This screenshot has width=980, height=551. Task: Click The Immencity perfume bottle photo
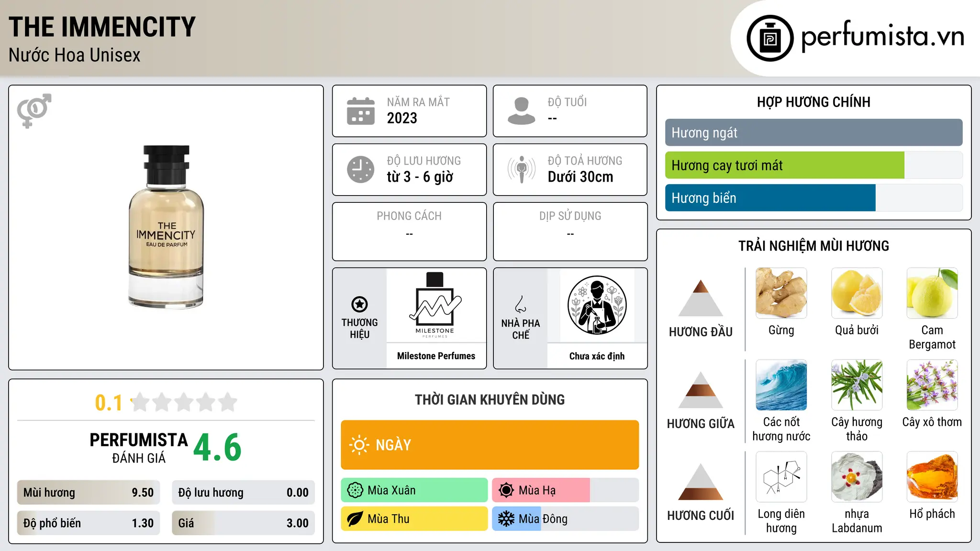coord(166,227)
